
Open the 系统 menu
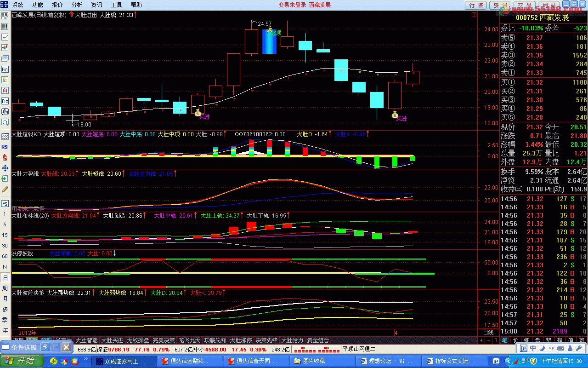17,5
